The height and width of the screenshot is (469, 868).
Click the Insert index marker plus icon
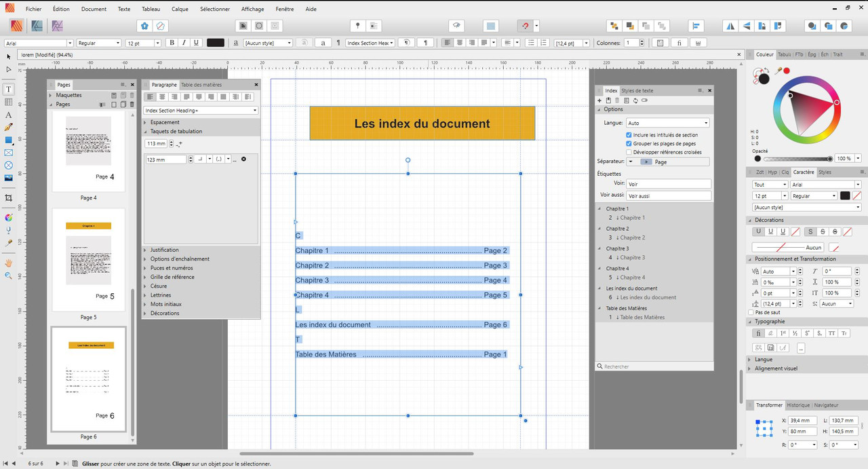(x=599, y=100)
